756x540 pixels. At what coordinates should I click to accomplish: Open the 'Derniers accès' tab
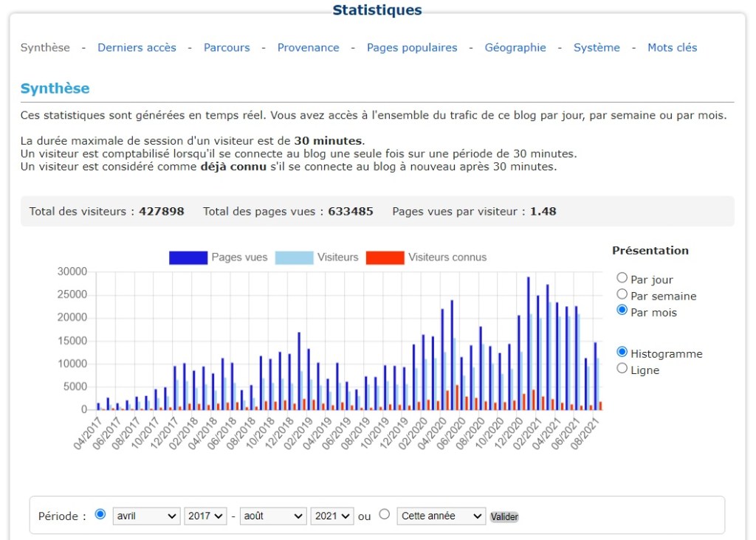pos(137,48)
